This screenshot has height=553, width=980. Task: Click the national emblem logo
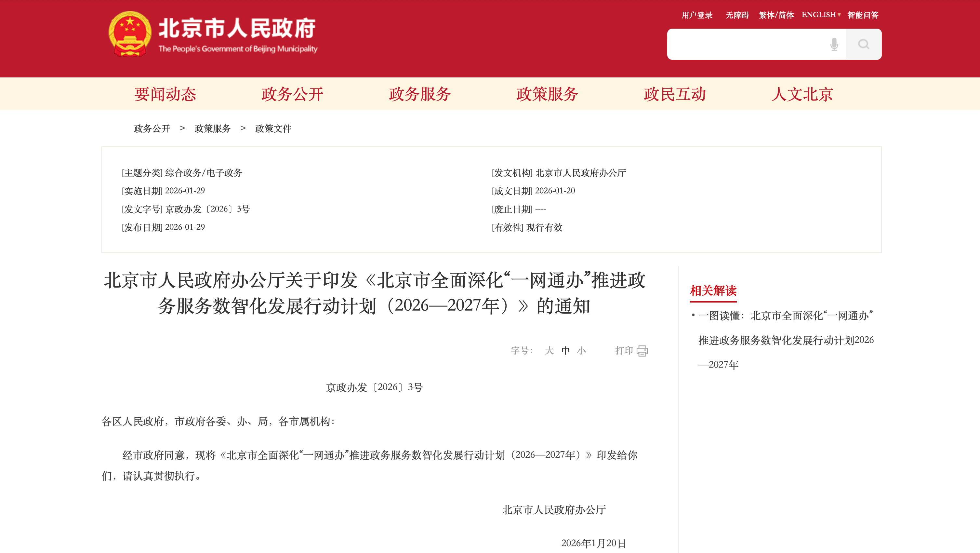tap(130, 34)
